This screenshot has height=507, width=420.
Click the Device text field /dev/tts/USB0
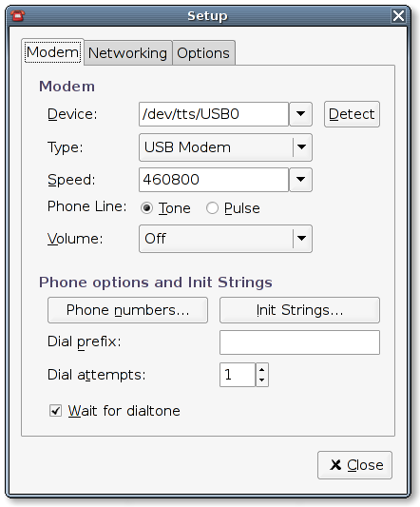click(214, 114)
